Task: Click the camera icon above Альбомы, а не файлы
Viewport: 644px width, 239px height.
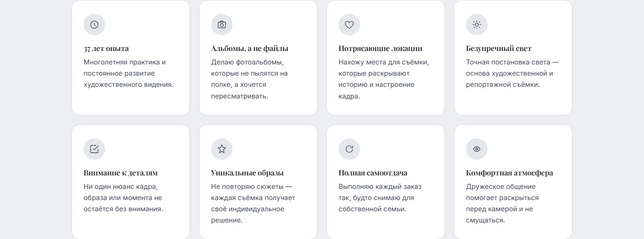Action: pos(222,25)
